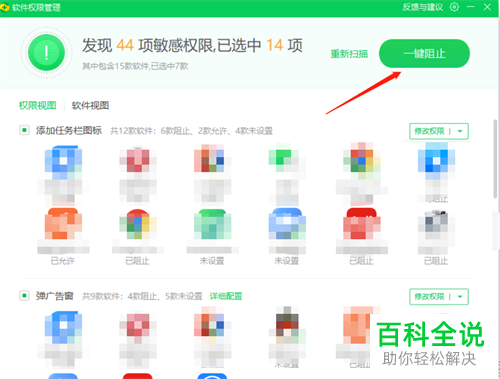Viewport: 500px width, 379px height.
Task: Select the orange app under 弹广告窗
Action: click(357, 325)
